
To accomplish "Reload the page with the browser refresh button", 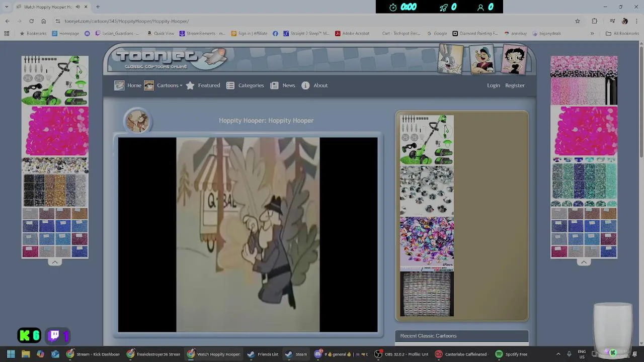I will (31, 21).
